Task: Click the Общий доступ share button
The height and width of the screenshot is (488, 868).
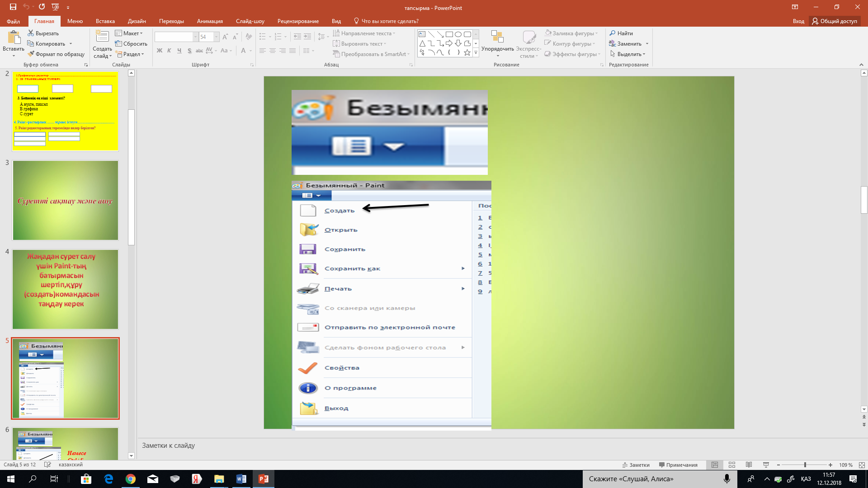Action: coord(834,21)
